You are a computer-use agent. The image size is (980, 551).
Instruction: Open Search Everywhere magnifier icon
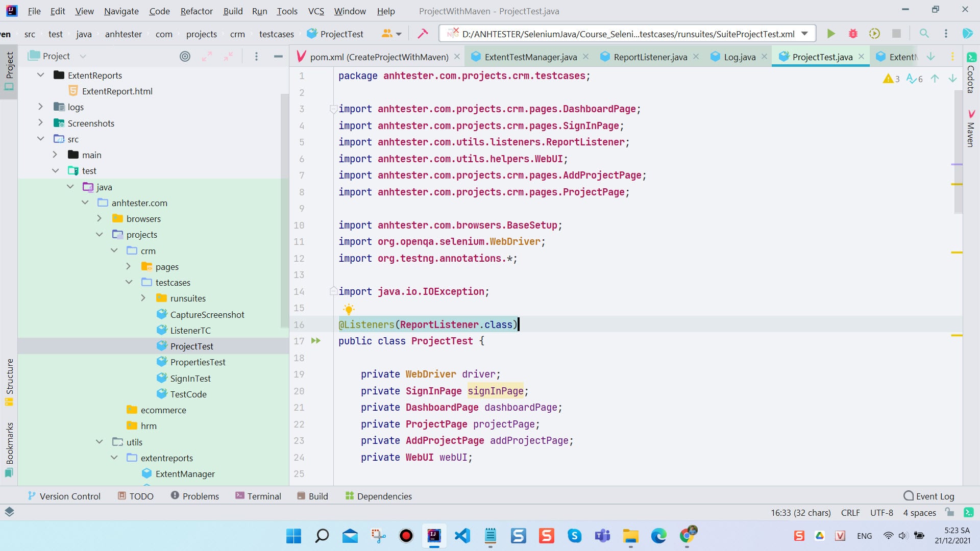click(924, 34)
